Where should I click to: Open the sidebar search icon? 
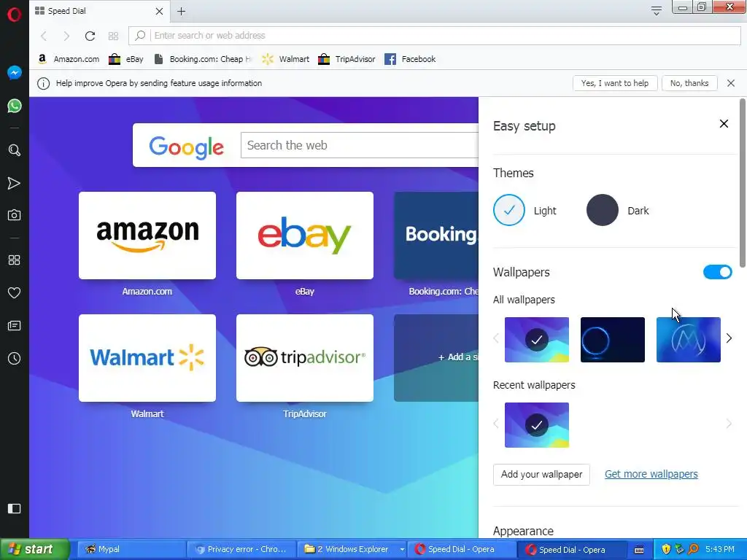[x=15, y=150]
